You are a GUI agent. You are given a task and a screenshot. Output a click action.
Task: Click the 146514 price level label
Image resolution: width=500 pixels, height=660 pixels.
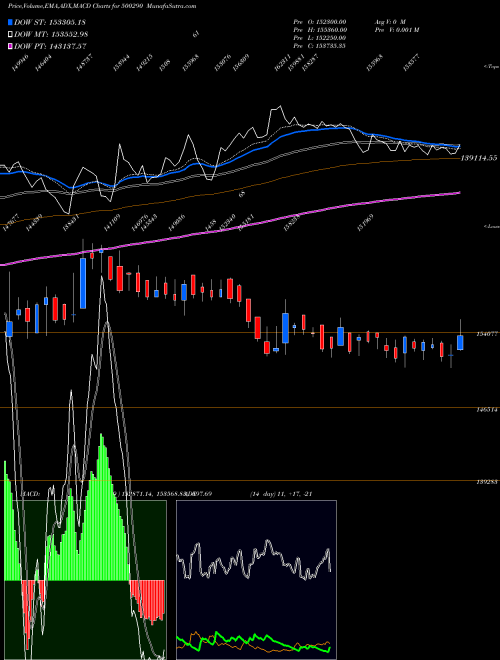coord(487,409)
